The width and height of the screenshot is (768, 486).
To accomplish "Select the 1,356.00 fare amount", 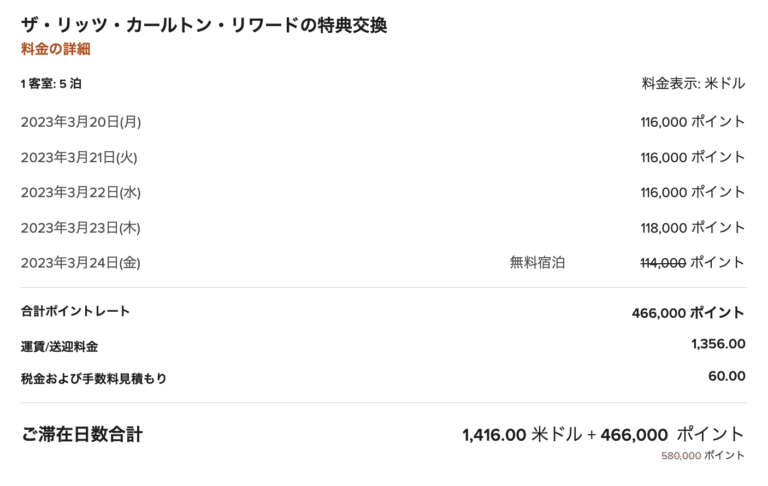I will tap(718, 344).
